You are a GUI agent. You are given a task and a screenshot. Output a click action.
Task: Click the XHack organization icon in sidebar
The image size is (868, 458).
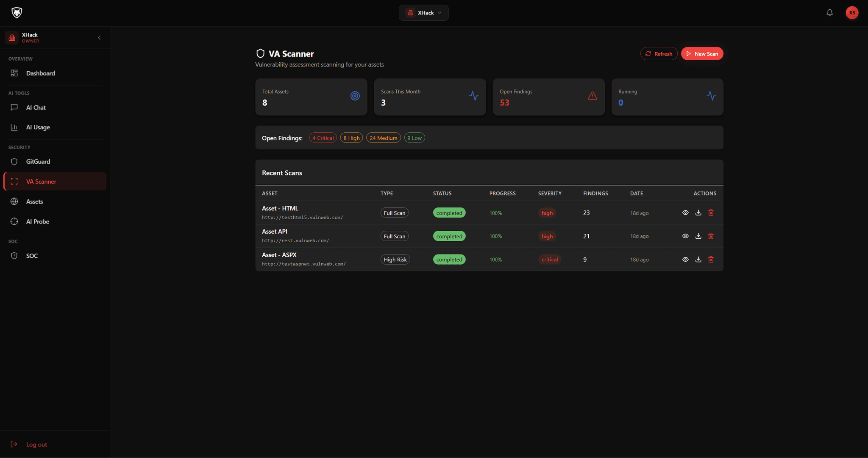click(12, 38)
